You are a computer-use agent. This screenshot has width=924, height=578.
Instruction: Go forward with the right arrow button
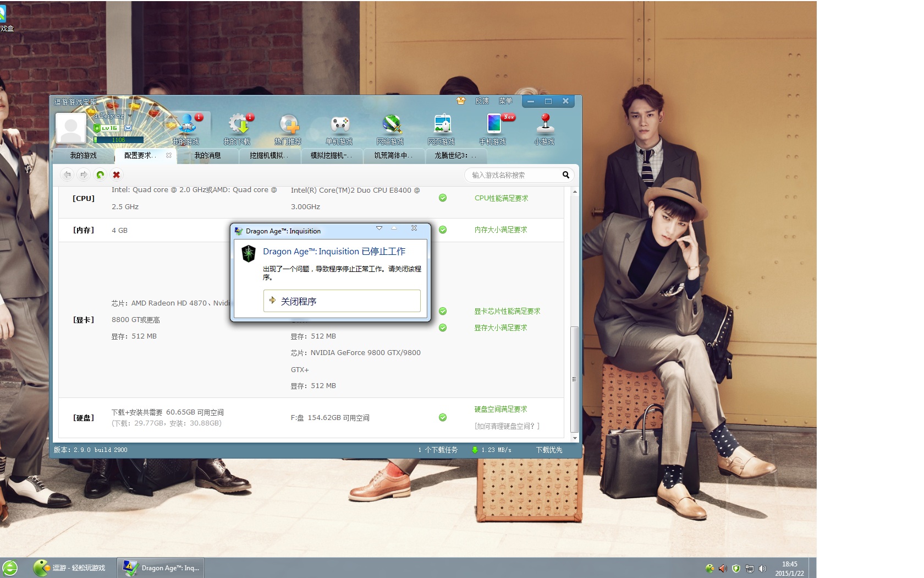click(x=84, y=175)
